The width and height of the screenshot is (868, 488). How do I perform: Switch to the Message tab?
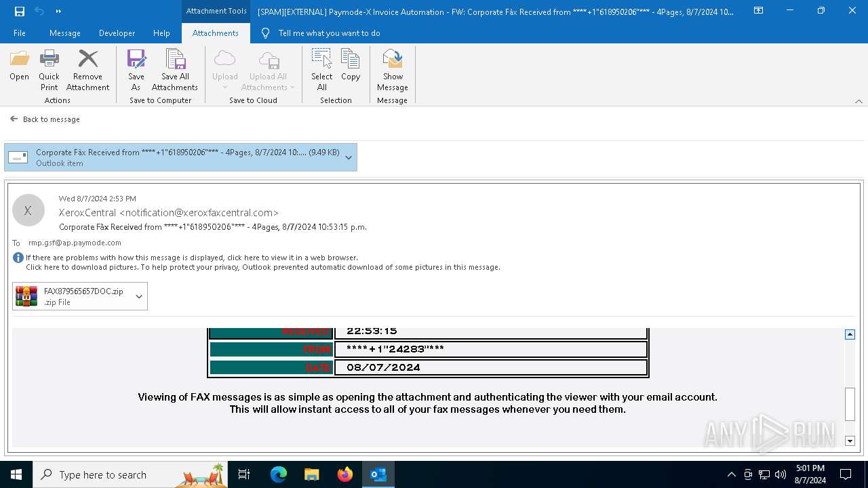65,33
